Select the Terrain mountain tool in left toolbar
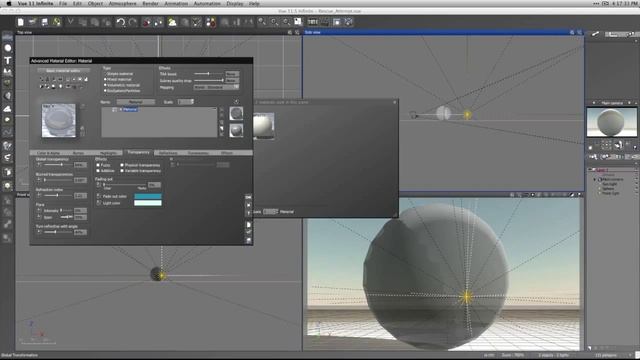Image resolution: width=640 pixels, height=360 pixels. [8, 72]
